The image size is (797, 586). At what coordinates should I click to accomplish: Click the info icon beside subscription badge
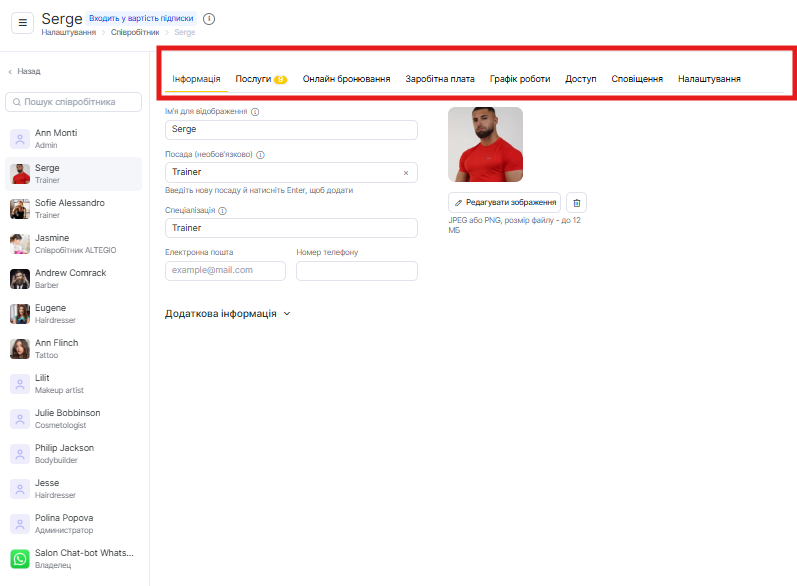[208, 19]
